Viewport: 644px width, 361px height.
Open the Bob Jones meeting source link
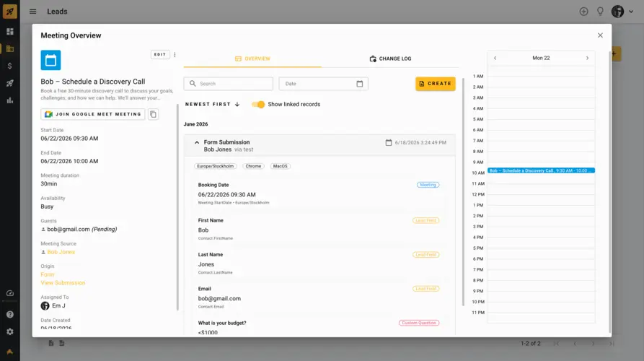click(x=61, y=252)
